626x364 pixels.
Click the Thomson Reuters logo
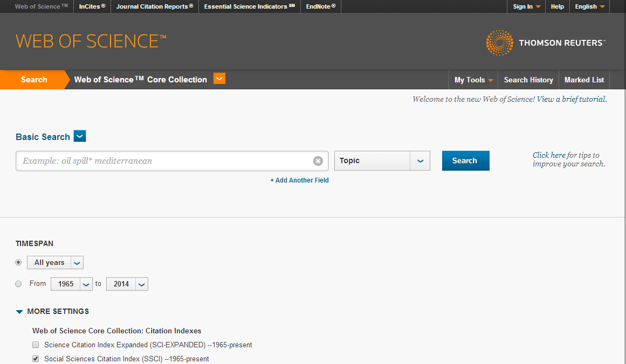pyautogui.click(x=545, y=43)
